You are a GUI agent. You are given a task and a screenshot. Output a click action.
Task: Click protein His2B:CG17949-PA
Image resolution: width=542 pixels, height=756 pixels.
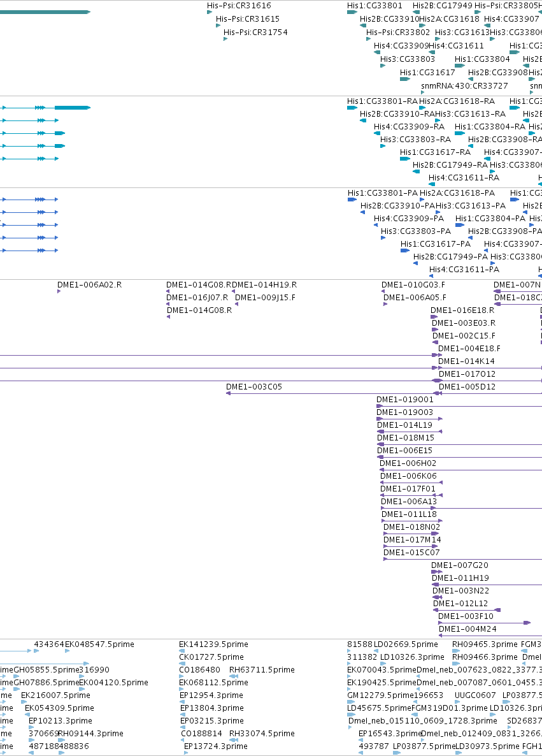(x=450, y=256)
